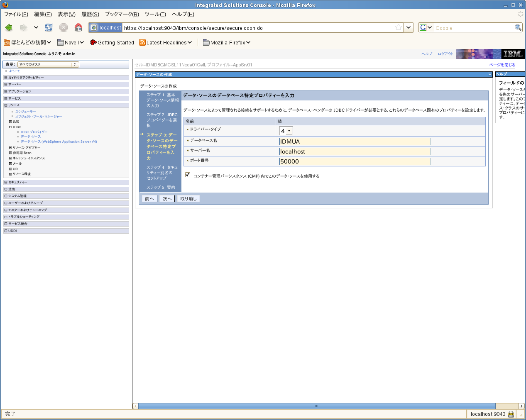
Task: Open the task view filter dropdown
Action: pyautogui.click(x=48, y=64)
